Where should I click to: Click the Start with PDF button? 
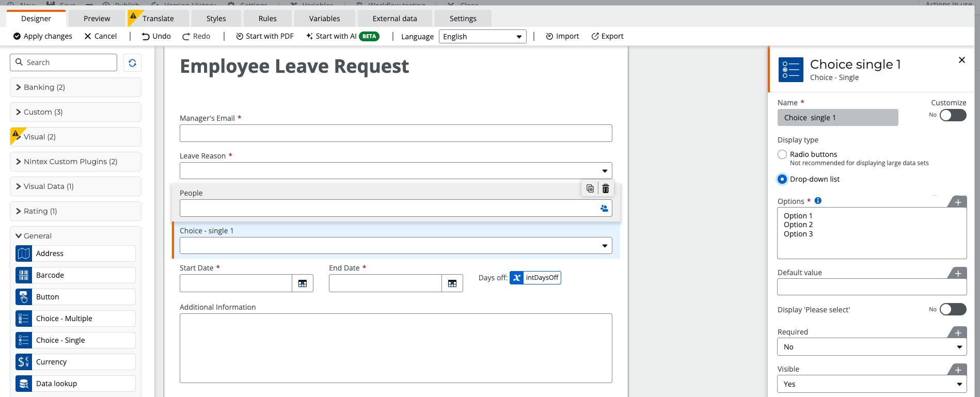(265, 36)
